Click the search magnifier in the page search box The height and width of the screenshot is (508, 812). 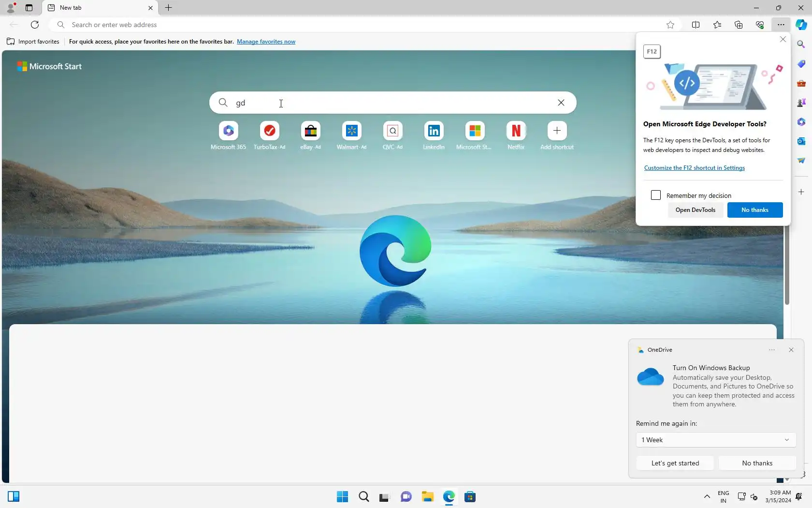tap(223, 103)
